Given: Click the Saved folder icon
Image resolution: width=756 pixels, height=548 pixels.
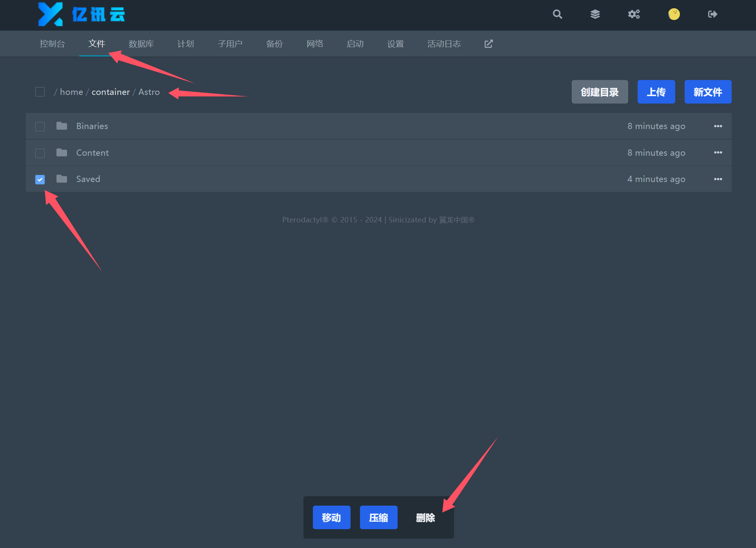Looking at the screenshot, I should point(62,179).
